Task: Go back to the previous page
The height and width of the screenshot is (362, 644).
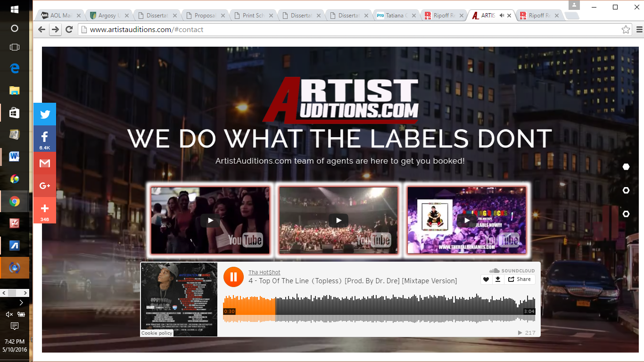Action: (x=41, y=29)
